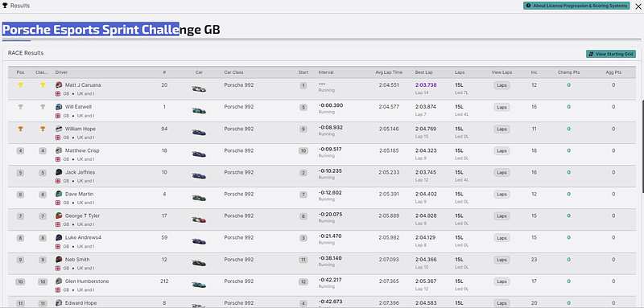Sort by Interval column header

pyautogui.click(x=326, y=72)
